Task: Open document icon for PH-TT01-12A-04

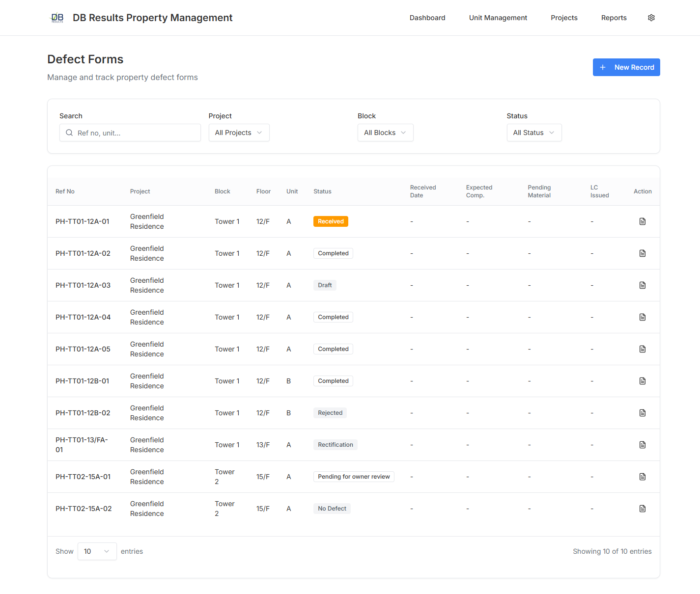Action: click(643, 317)
